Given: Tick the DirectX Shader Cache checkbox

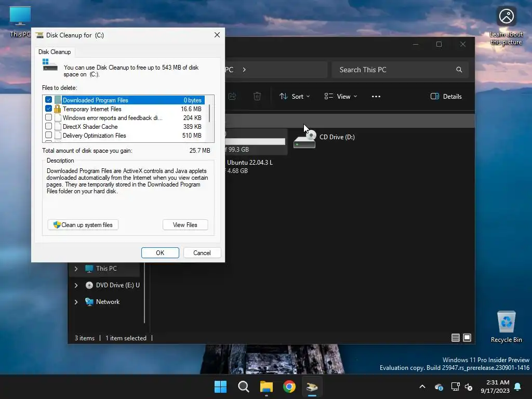Looking at the screenshot, I should [x=48, y=126].
